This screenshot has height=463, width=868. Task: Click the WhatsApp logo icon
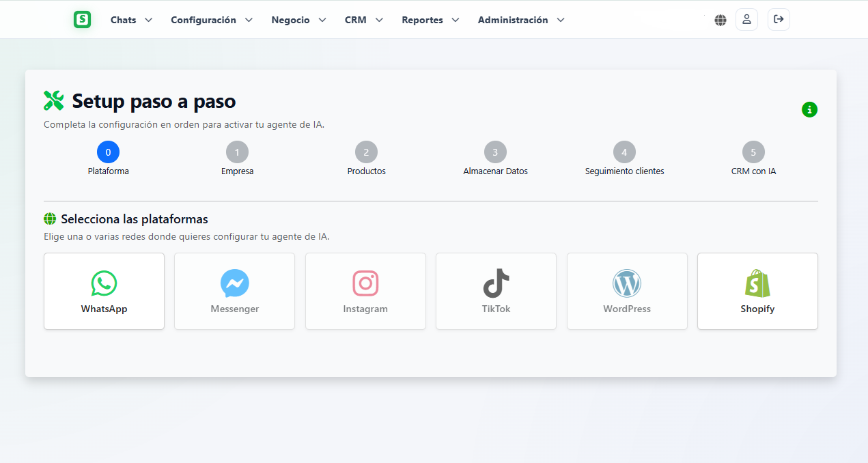[x=104, y=283]
